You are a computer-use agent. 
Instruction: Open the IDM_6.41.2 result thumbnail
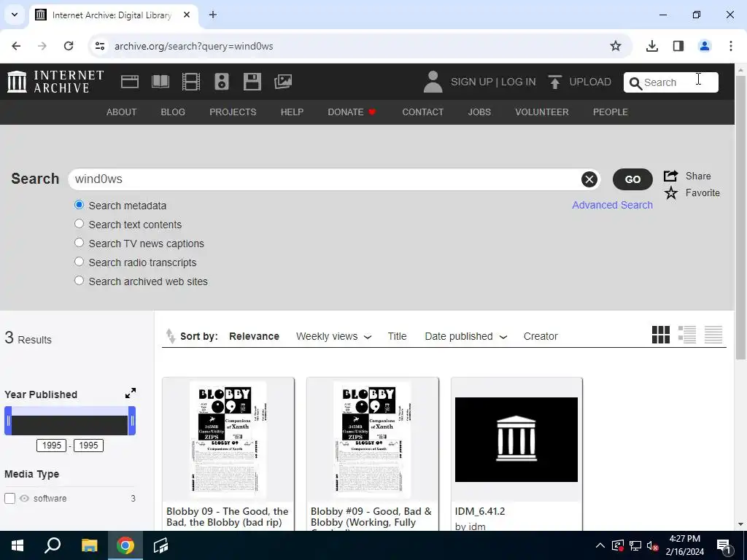pos(516,440)
